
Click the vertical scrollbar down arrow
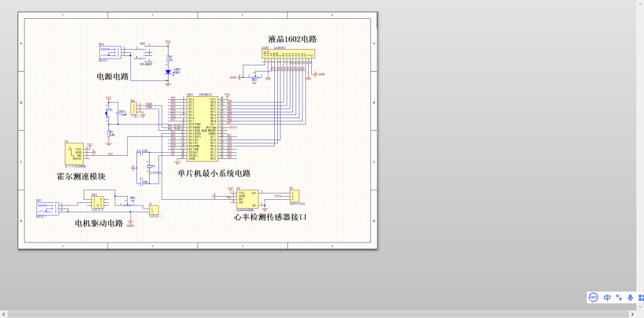click(640, 307)
